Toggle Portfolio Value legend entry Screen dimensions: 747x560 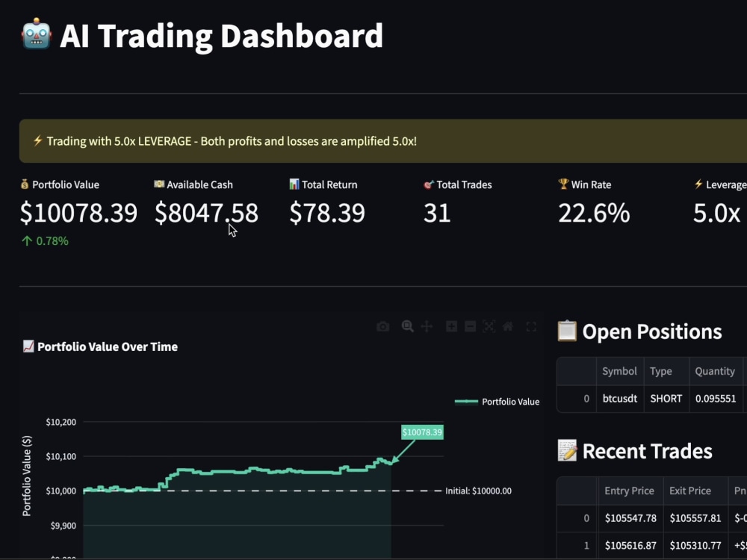click(497, 402)
